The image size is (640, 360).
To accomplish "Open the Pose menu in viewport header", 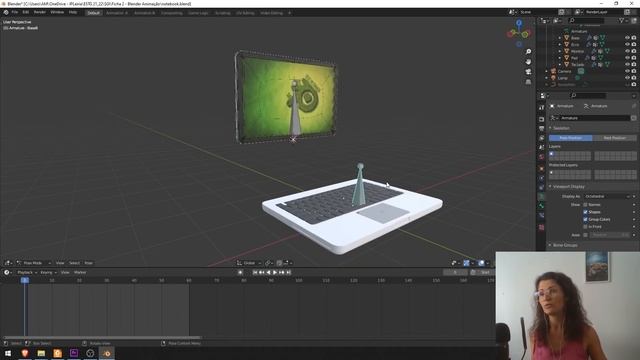I will (x=89, y=263).
